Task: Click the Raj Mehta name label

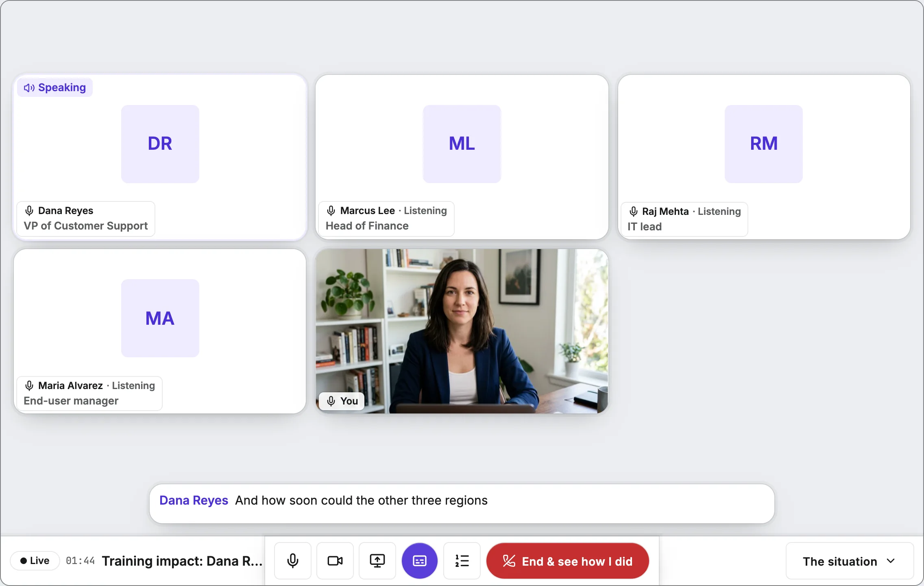Action: tap(665, 211)
